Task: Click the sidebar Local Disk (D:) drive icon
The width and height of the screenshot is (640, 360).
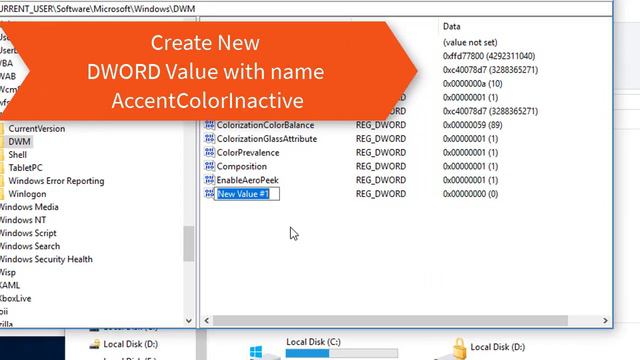Action: 95,344
